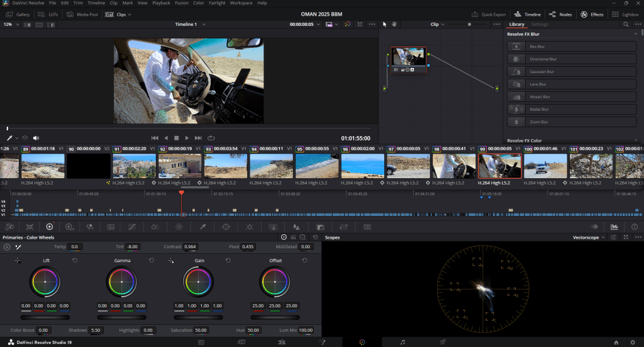Open the Tracker palette

click(249, 227)
